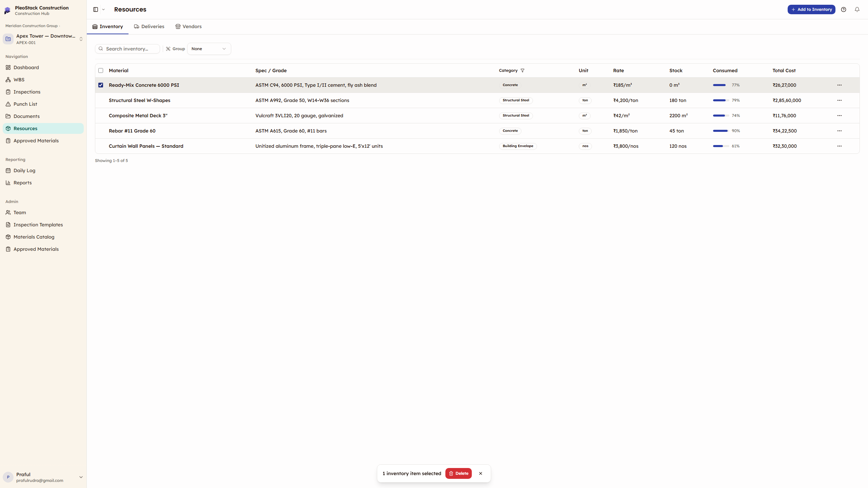Open the help icon in header
The height and width of the screenshot is (488, 868).
tap(844, 9)
